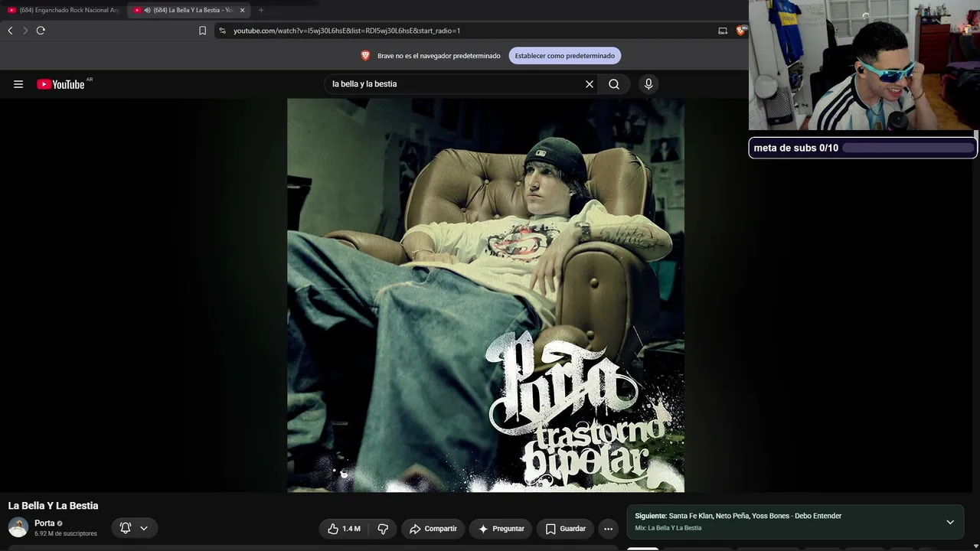Screen dimensions: 980x551
Task: Go back with the browser back arrow
Action: tap(10, 31)
